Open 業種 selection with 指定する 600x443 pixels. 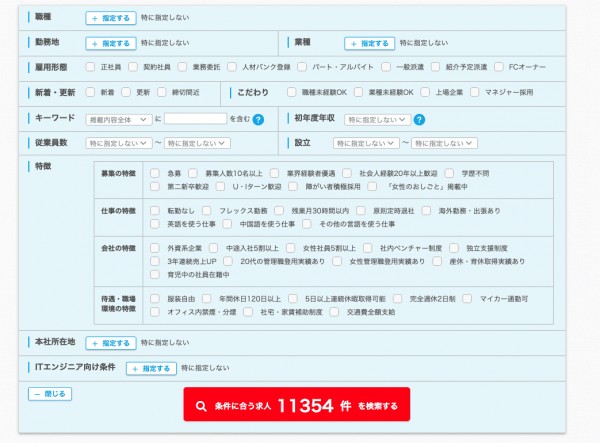pyautogui.click(x=369, y=43)
